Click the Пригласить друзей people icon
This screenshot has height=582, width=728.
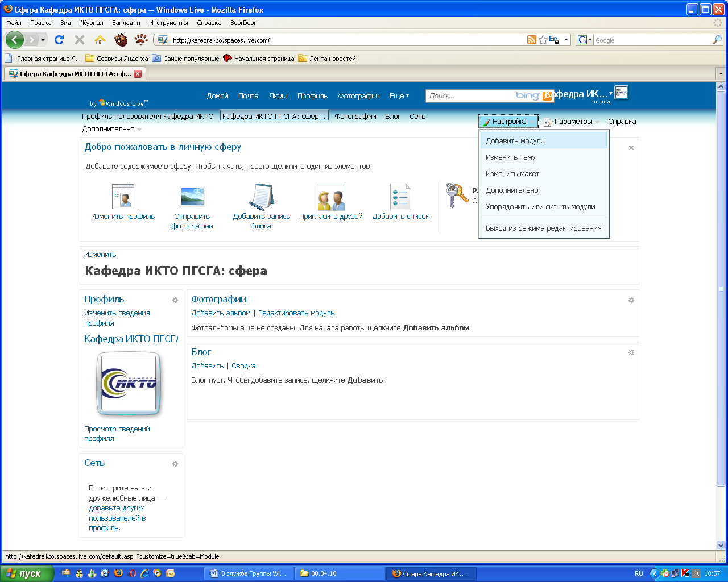(x=331, y=197)
